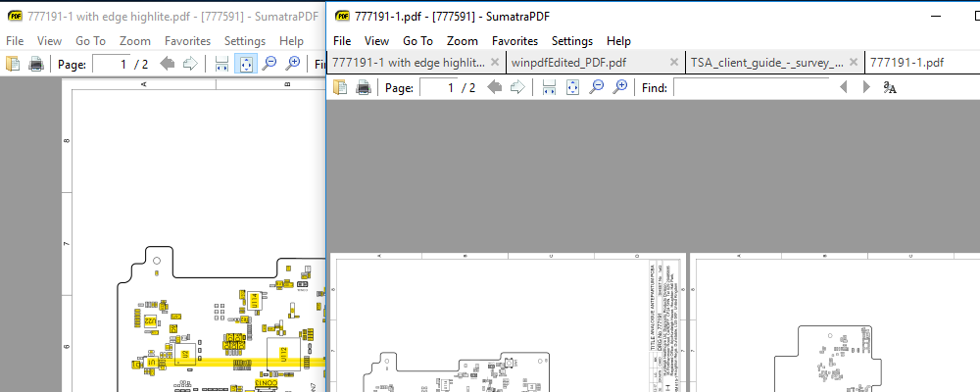
Task: Open Settings menu in background window
Action: (245, 41)
